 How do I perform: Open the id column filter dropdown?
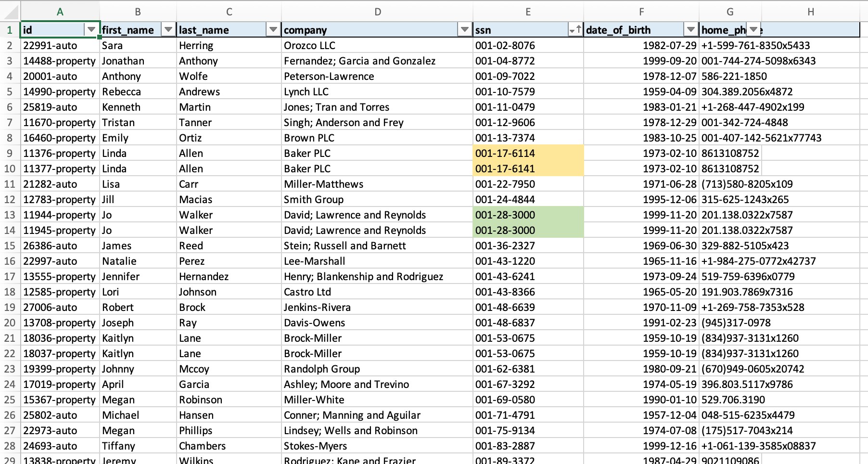(91, 30)
